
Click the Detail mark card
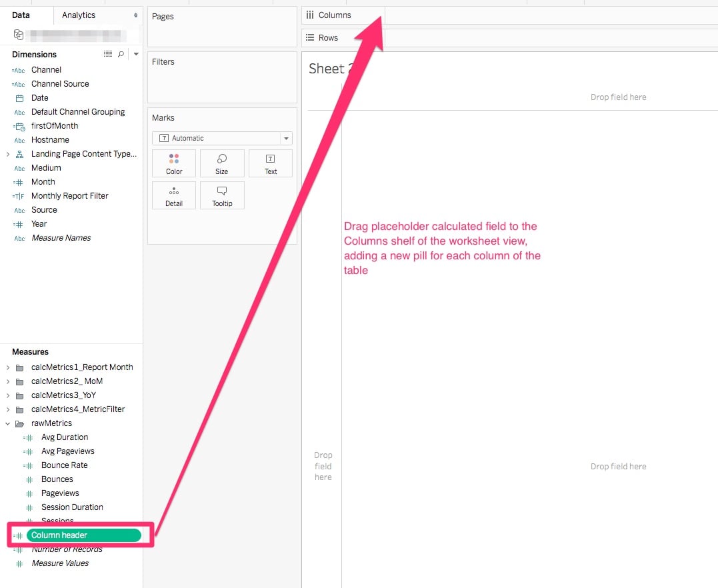click(173, 195)
